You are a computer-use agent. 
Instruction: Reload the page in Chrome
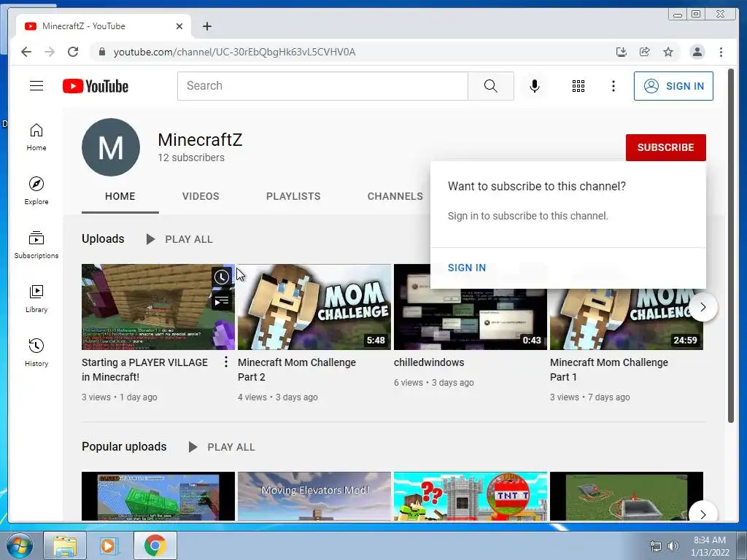pyautogui.click(x=73, y=52)
